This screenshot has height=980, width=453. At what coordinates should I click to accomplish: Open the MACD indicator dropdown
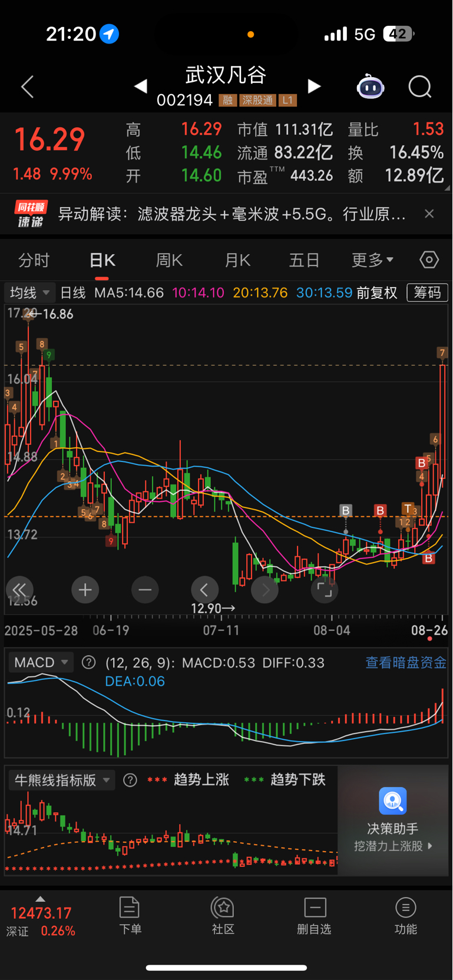tap(41, 662)
